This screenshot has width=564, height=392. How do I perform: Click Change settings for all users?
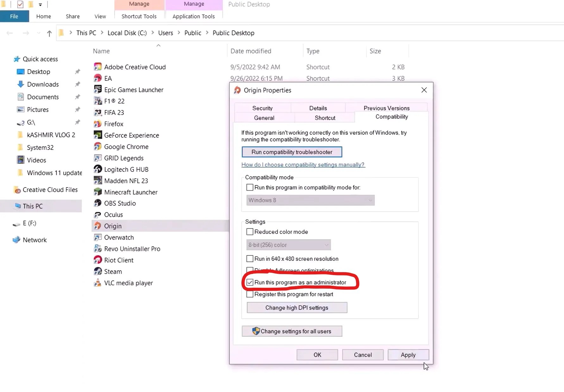click(x=292, y=331)
